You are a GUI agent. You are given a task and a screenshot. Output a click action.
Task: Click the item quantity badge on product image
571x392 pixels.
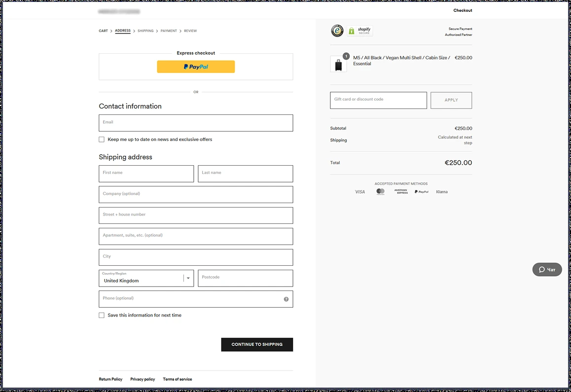346,56
